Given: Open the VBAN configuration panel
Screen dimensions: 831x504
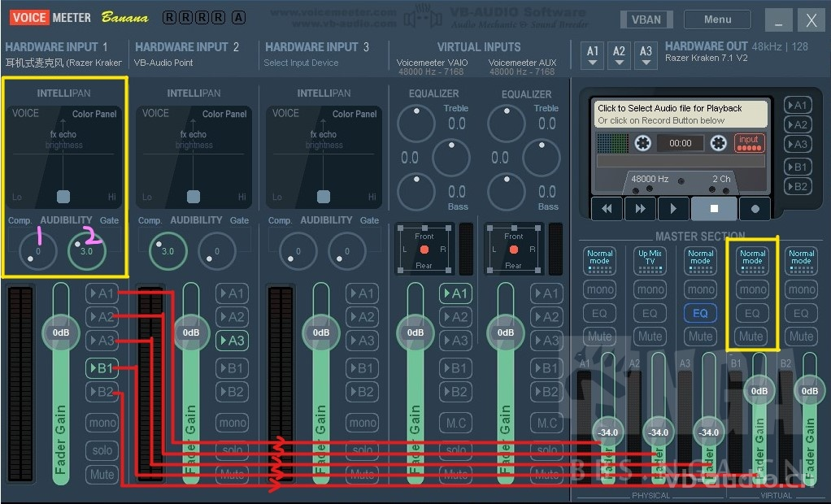Looking at the screenshot, I should (646, 19).
